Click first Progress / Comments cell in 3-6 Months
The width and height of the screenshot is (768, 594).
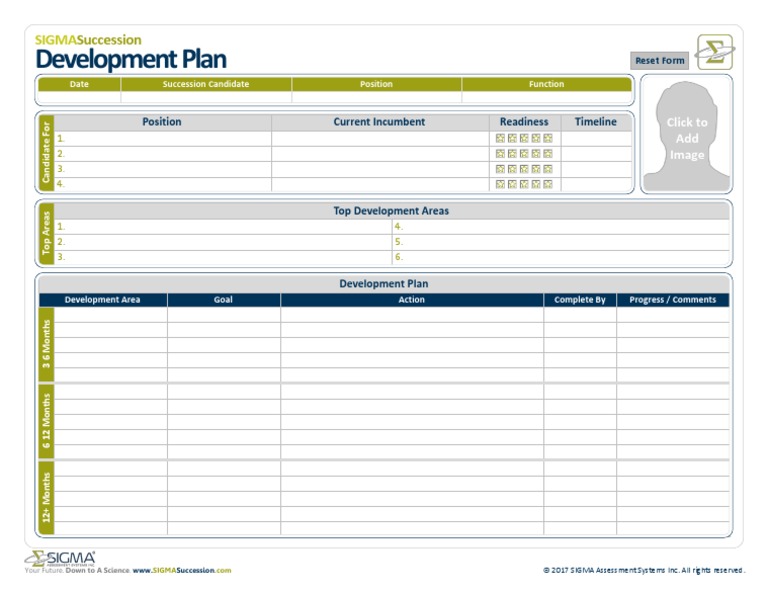point(673,314)
